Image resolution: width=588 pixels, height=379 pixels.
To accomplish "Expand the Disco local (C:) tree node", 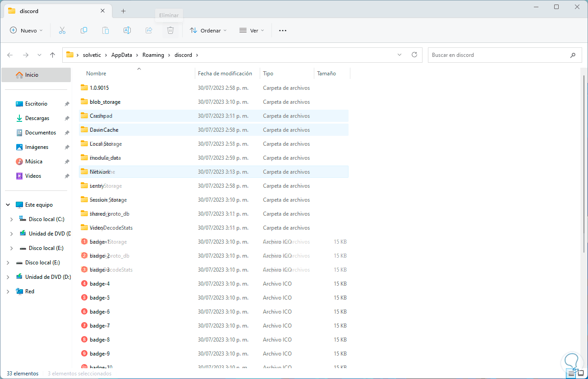I will point(12,219).
